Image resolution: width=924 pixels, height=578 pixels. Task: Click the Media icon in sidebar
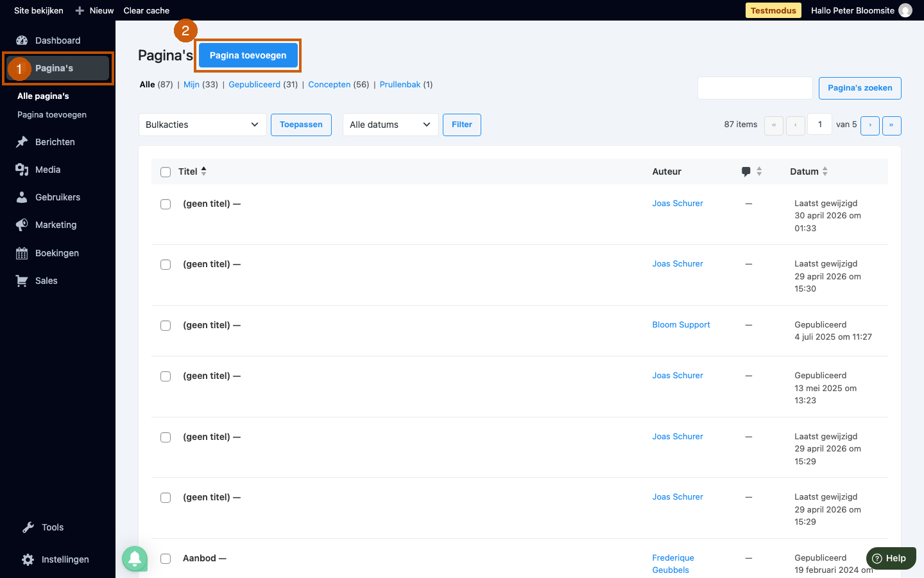click(22, 170)
